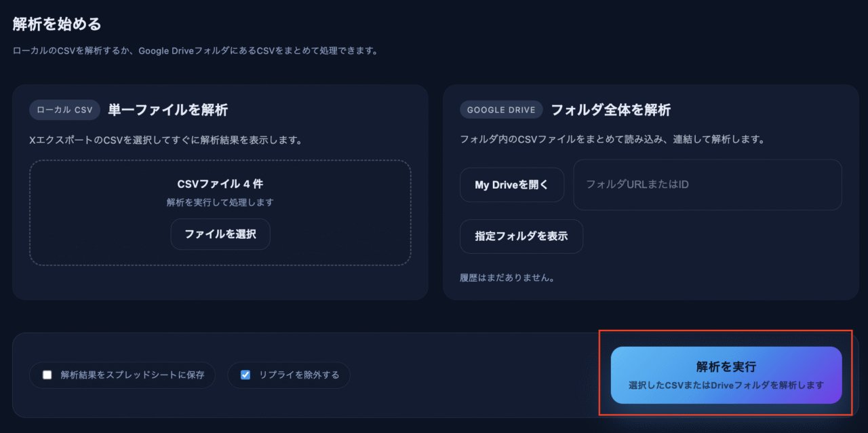Click the 'CSVファイル 4 件' count text

(x=220, y=184)
